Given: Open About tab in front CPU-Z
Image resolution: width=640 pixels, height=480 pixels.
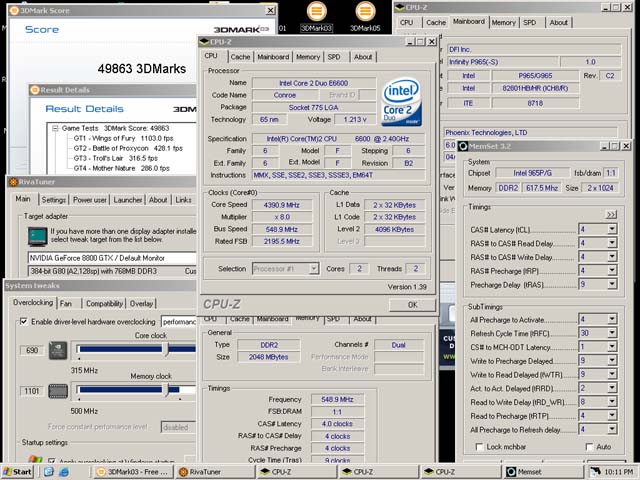Looking at the screenshot, I should 363,57.
